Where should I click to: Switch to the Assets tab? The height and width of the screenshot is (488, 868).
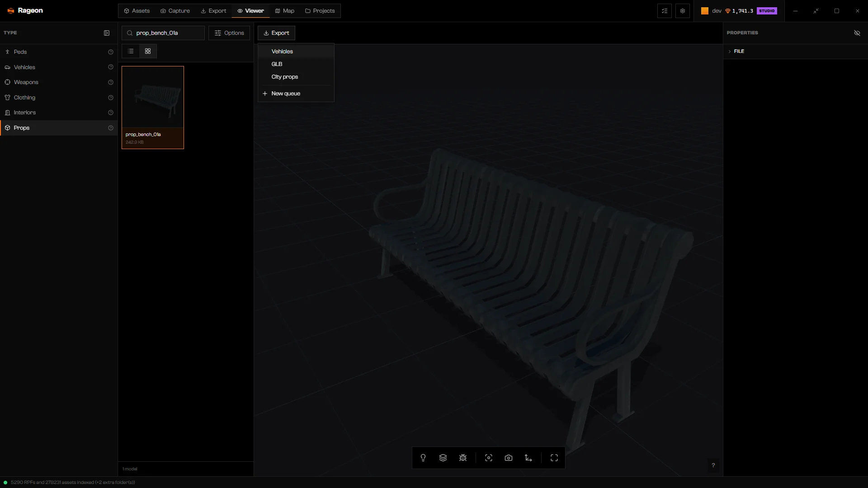coord(137,11)
